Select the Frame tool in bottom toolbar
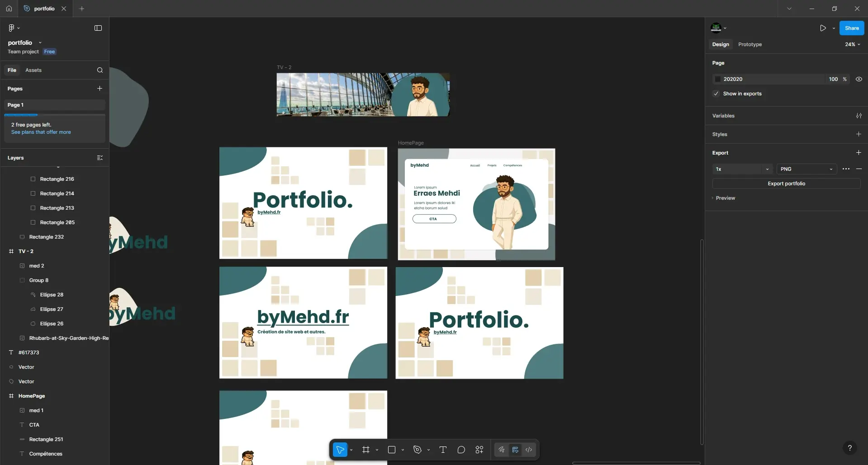The image size is (868, 465). (366, 450)
